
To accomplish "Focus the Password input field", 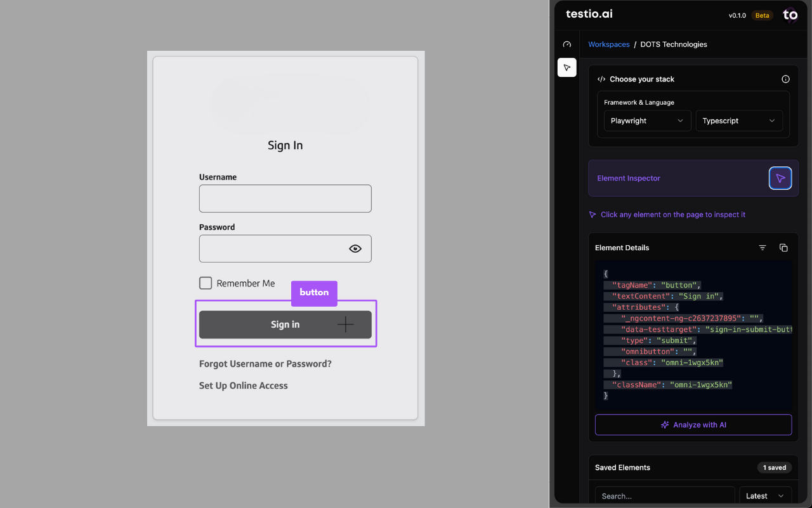I will [273, 249].
